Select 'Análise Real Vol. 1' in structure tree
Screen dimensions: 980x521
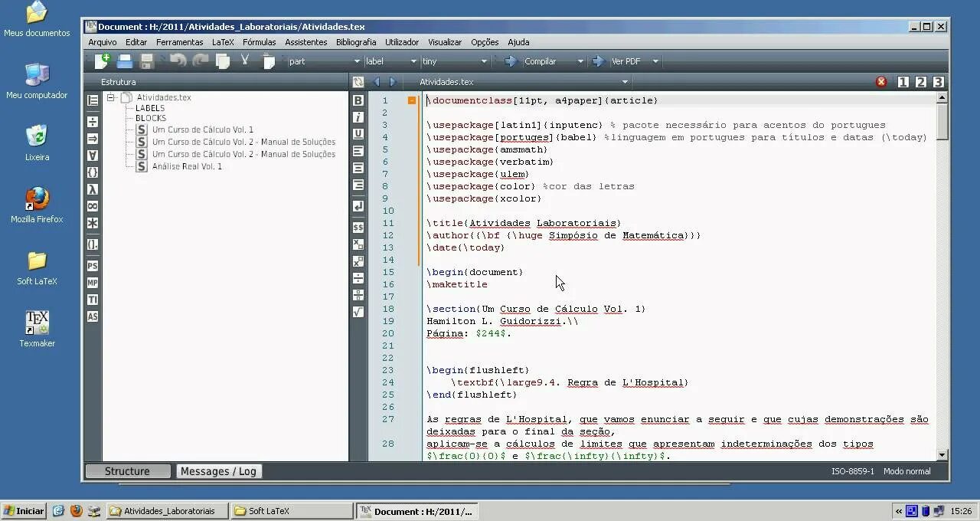[x=187, y=166]
